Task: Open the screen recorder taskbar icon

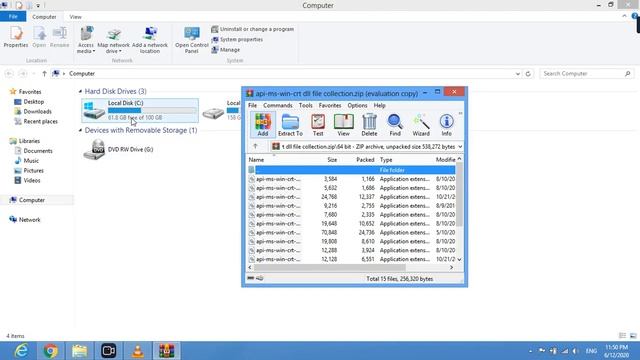Action: tap(109, 351)
